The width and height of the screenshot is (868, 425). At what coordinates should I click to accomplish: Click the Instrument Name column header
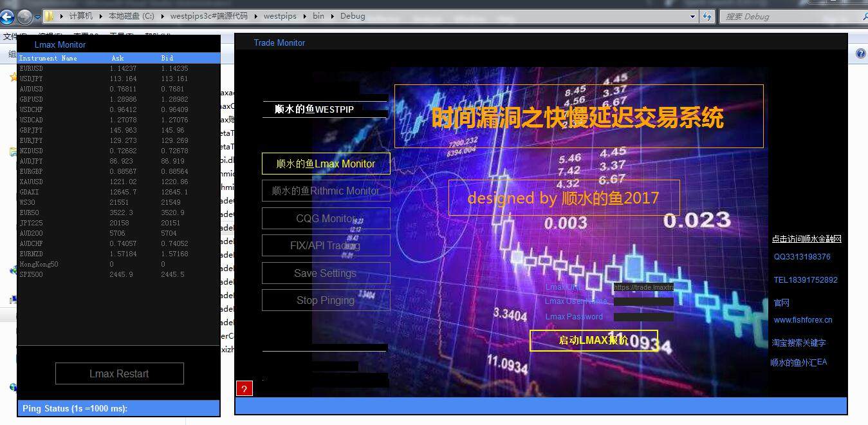48,58
